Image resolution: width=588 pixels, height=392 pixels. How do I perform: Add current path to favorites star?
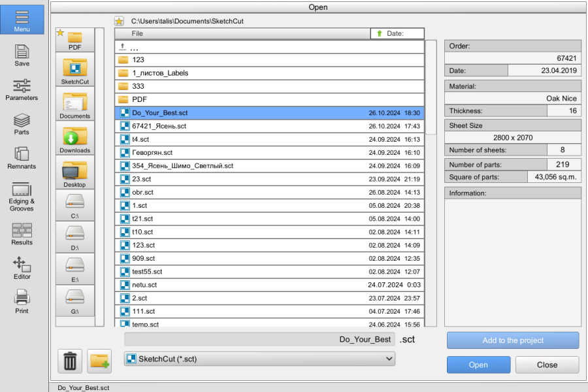pos(120,22)
